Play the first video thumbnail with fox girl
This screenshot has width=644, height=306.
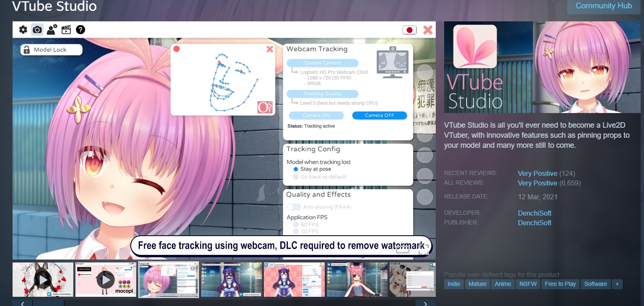click(43, 280)
